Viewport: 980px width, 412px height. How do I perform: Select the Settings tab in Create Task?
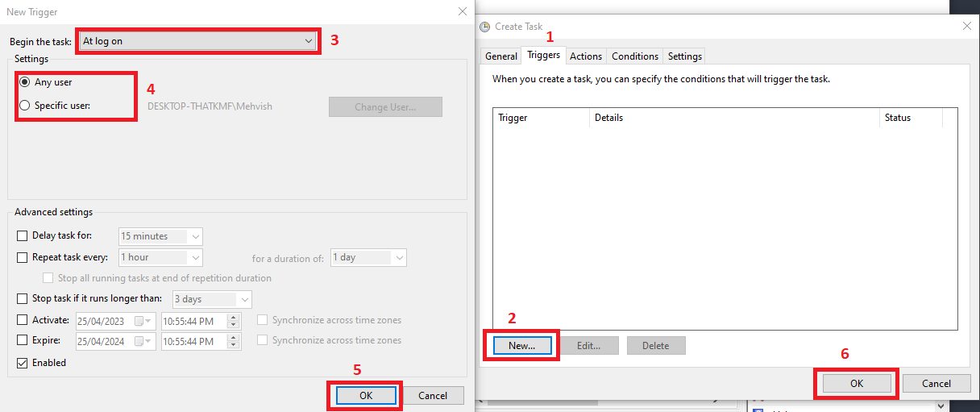(x=685, y=56)
